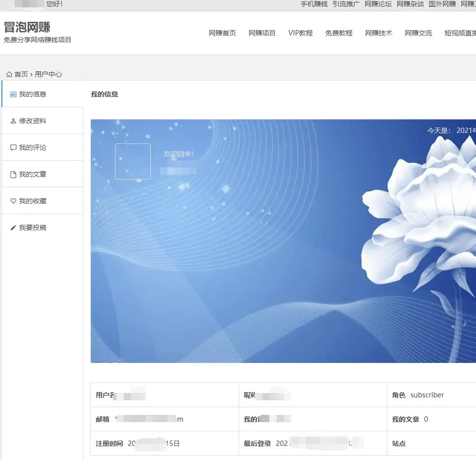
Task: Go to 我的评论 in sidebar
Action: [x=43, y=148]
